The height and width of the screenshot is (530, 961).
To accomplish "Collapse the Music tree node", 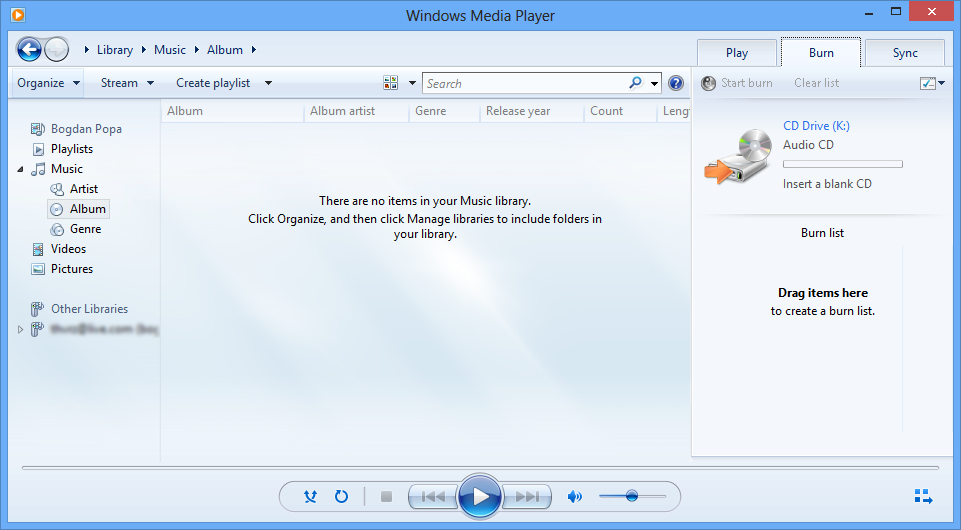I will [20, 169].
